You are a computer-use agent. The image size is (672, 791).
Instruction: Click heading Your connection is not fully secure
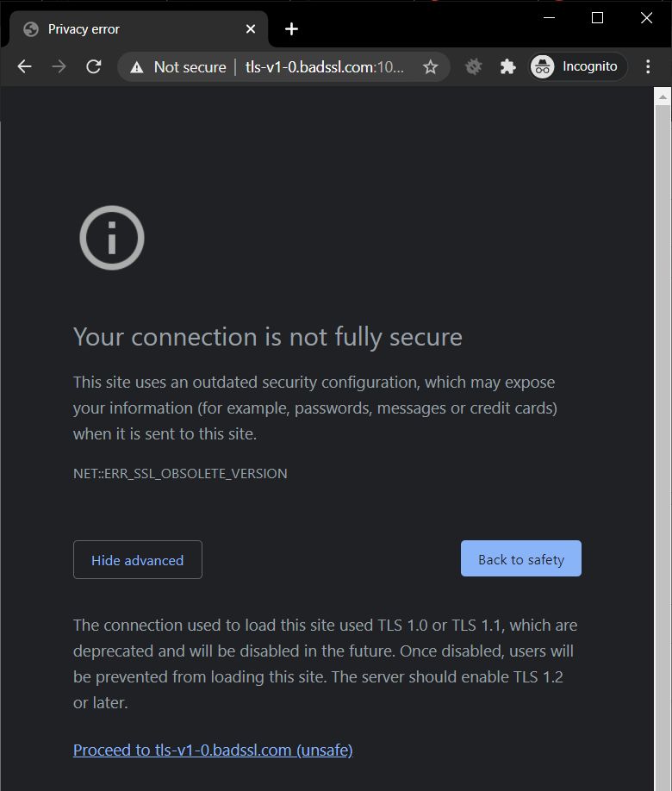268,337
